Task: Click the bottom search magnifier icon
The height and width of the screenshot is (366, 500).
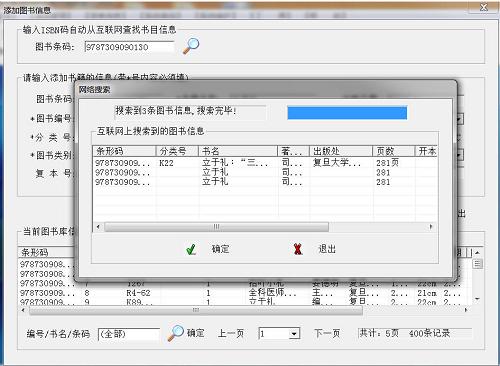Action: pyautogui.click(x=175, y=333)
